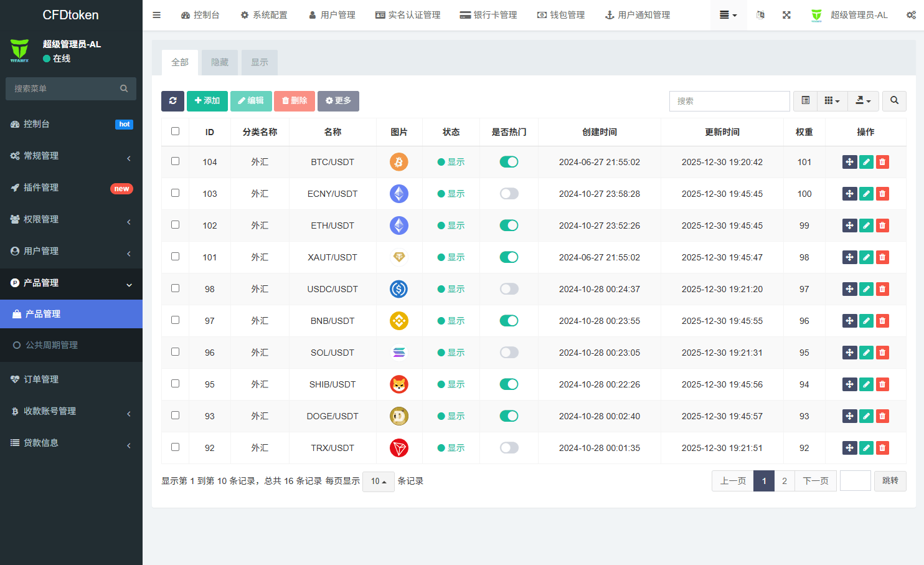This screenshot has width=924, height=565.
Task: Delete the TRX/USDT product row
Action: [x=882, y=447]
